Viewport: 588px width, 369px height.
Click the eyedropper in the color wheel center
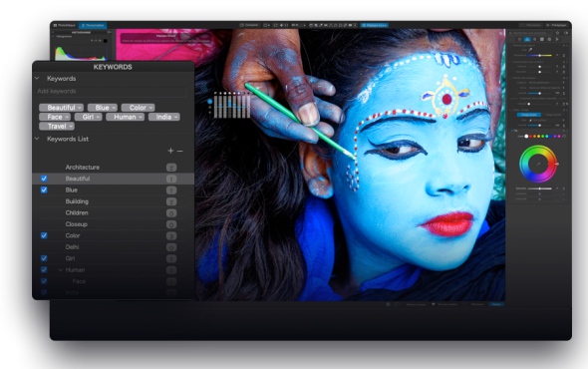point(538,164)
